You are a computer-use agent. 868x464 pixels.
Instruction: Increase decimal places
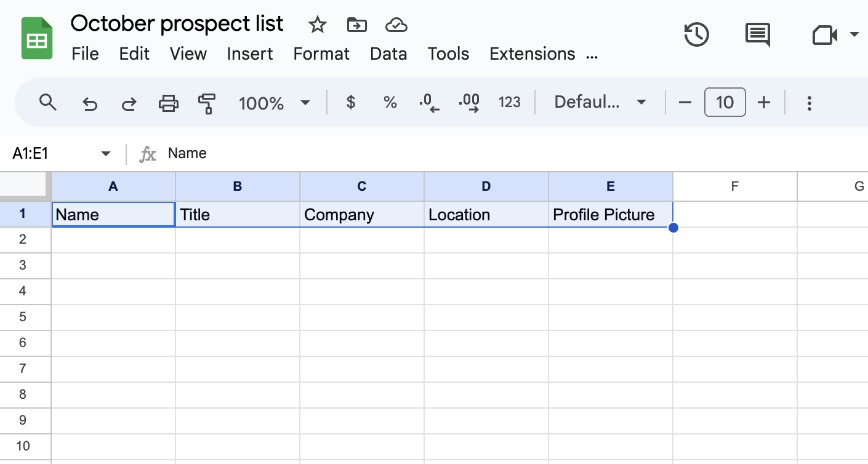pyautogui.click(x=469, y=103)
